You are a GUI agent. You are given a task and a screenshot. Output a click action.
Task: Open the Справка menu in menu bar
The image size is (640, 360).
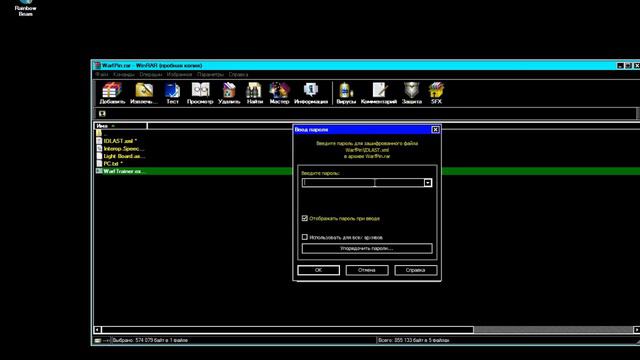tap(238, 75)
